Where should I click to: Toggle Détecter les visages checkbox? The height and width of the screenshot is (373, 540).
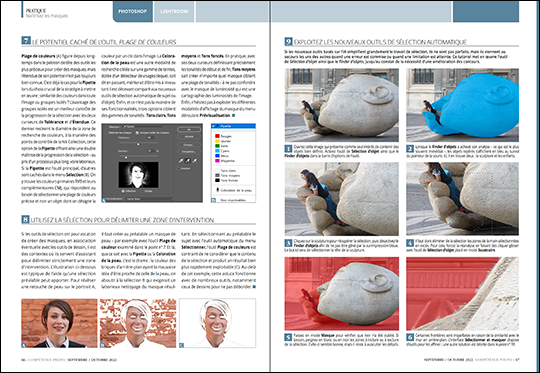[x=107, y=133]
